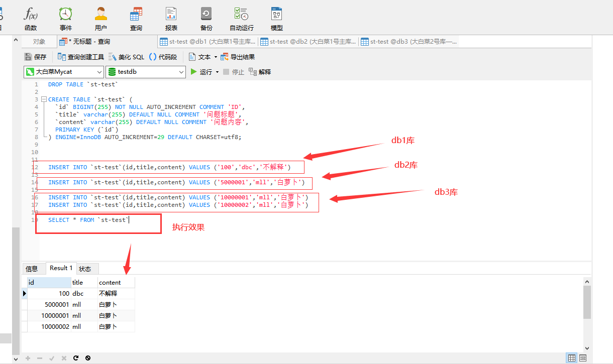Click the title column header
This screenshot has height=364, width=613.
[x=84, y=282]
